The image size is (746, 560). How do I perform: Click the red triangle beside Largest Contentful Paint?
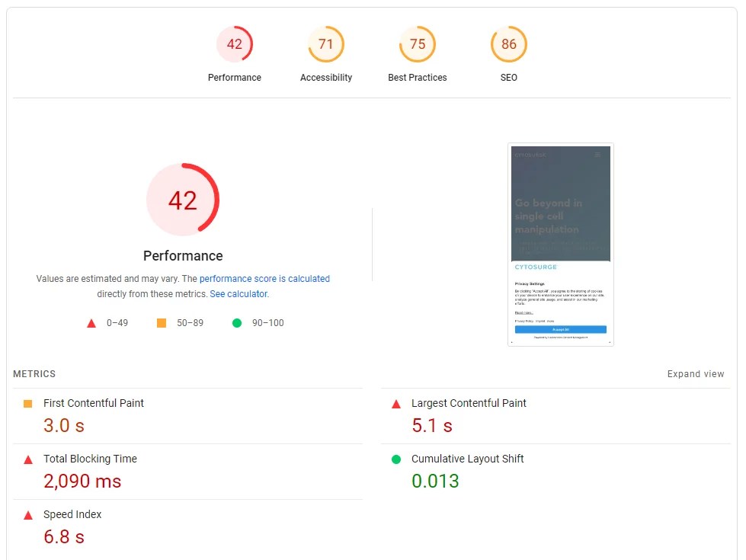click(x=396, y=404)
